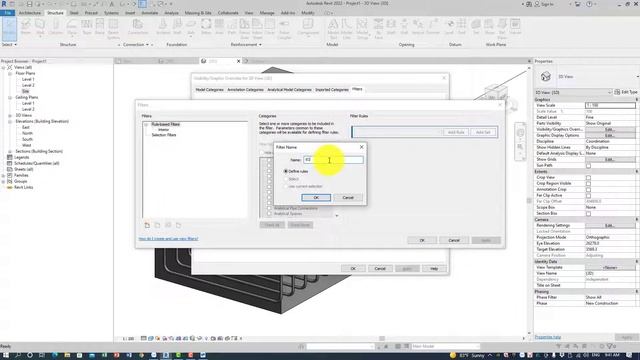Toggle the Annotation Crop checkbox
This screenshot has width=640, height=360.
click(588, 189)
